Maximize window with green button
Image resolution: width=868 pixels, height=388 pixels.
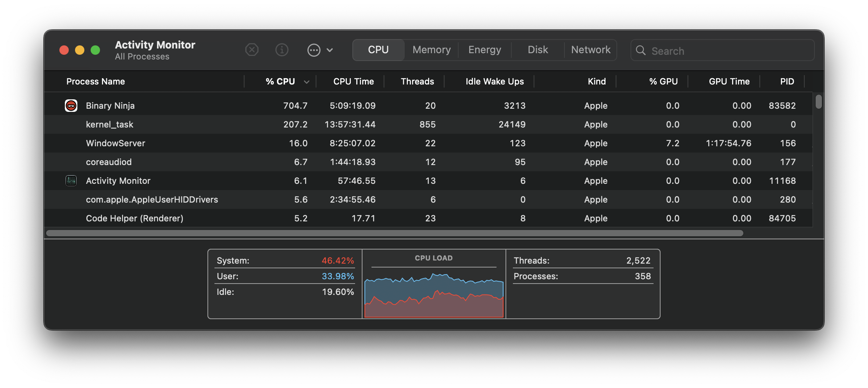pyautogui.click(x=95, y=50)
